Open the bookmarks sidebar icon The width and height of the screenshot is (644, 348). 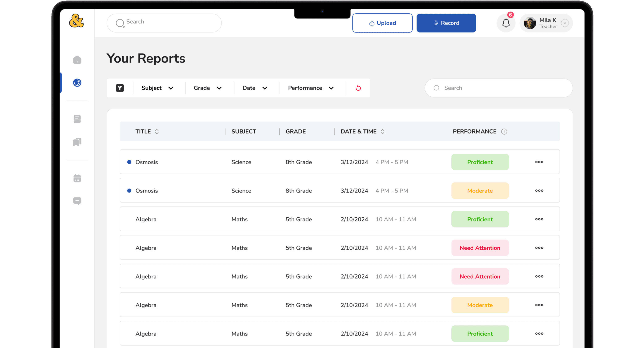77,142
